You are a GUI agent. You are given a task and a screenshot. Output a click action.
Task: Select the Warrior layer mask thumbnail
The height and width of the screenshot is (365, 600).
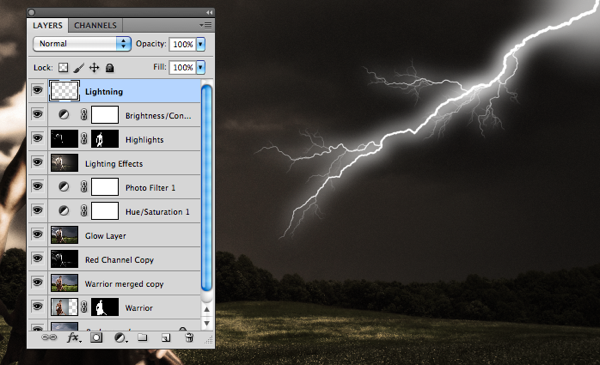[105, 307]
